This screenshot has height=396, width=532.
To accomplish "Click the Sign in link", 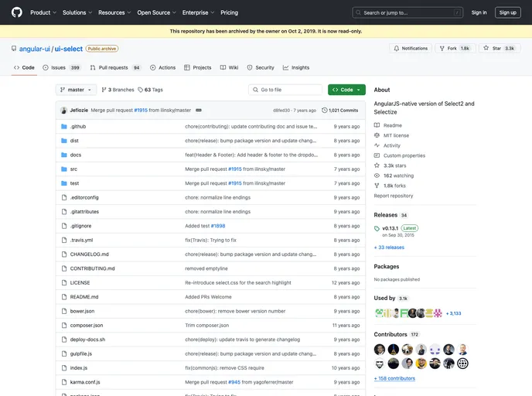I will coord(479,12).
